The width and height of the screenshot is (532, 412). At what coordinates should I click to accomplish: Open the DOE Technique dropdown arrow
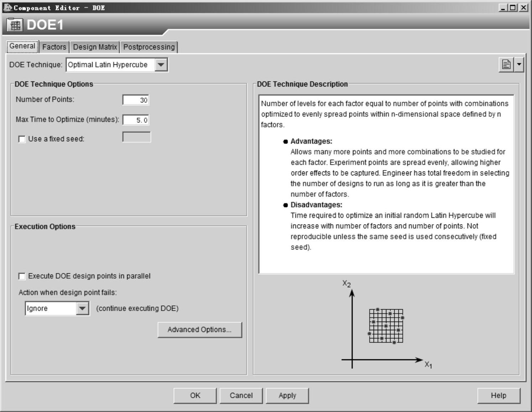161,65
